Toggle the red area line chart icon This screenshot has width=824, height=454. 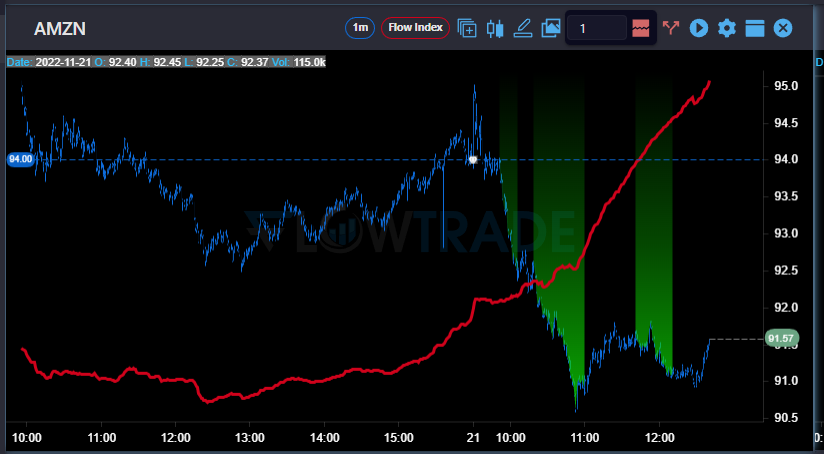click(641, 28)
